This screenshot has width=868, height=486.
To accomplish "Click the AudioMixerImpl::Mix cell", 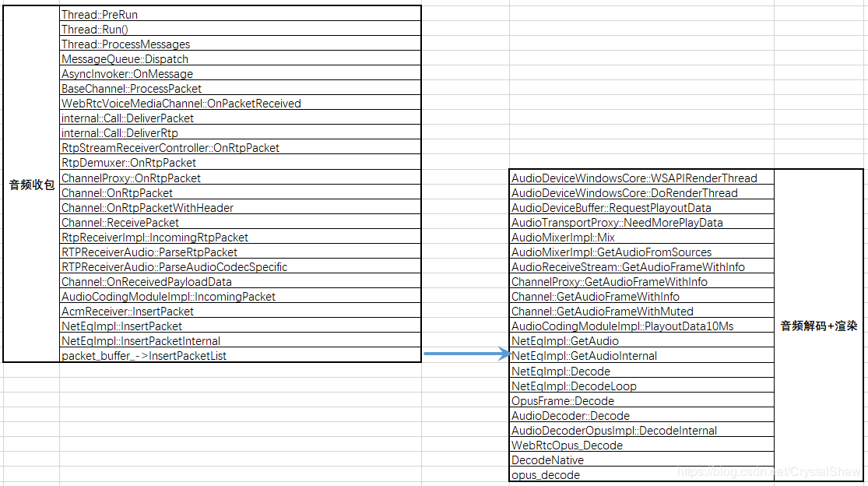I will coord(641,237).
